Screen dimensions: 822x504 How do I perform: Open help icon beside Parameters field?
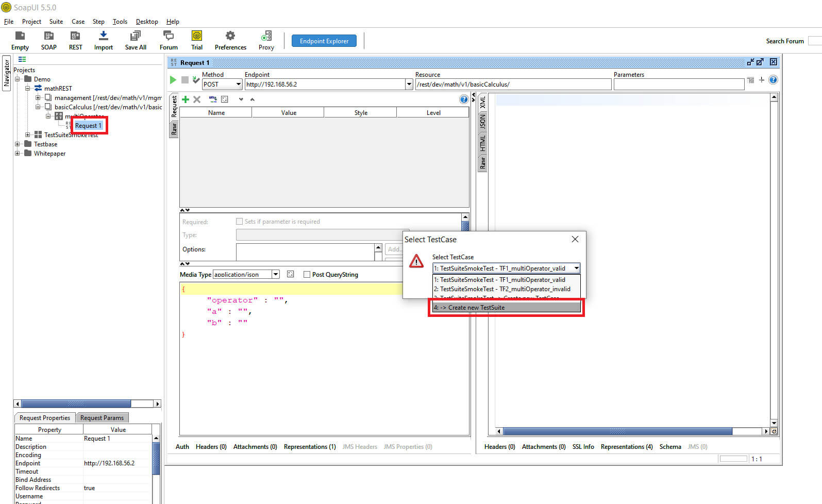(x=773, y=80)
